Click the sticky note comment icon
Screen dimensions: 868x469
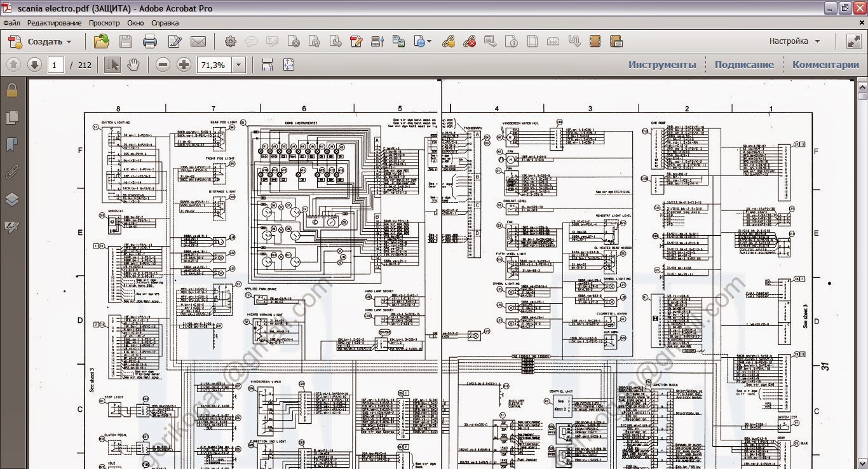point(252,41)
